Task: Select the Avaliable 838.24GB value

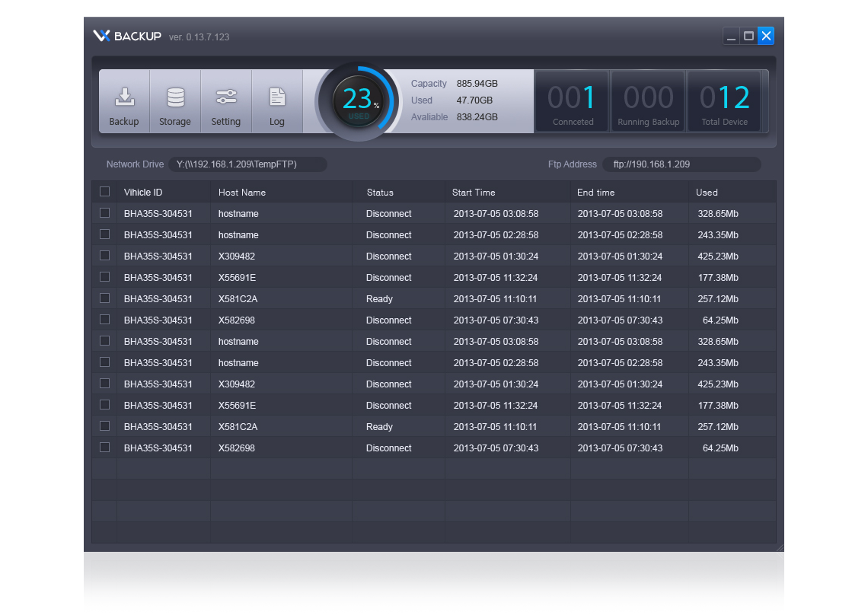Action: (477, 116)
